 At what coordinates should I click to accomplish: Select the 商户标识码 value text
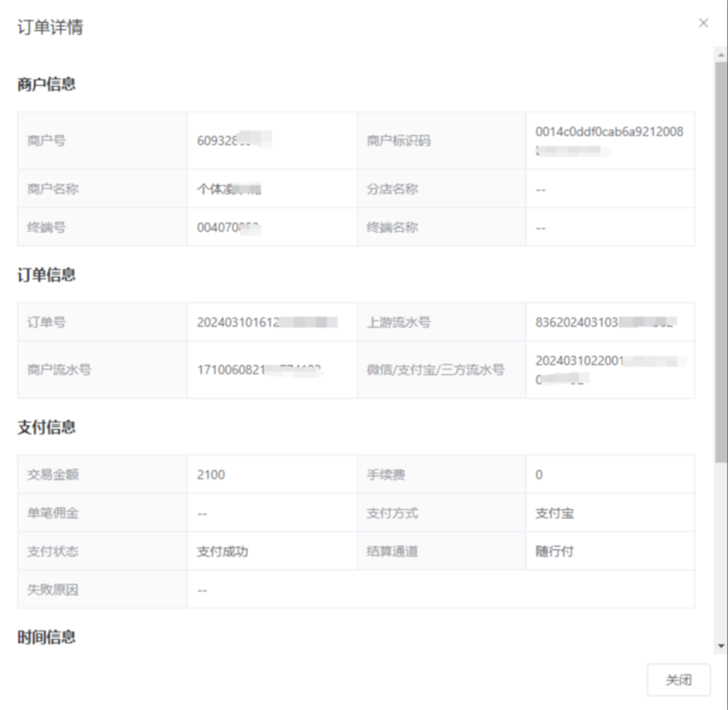click(x=608, y=140)
